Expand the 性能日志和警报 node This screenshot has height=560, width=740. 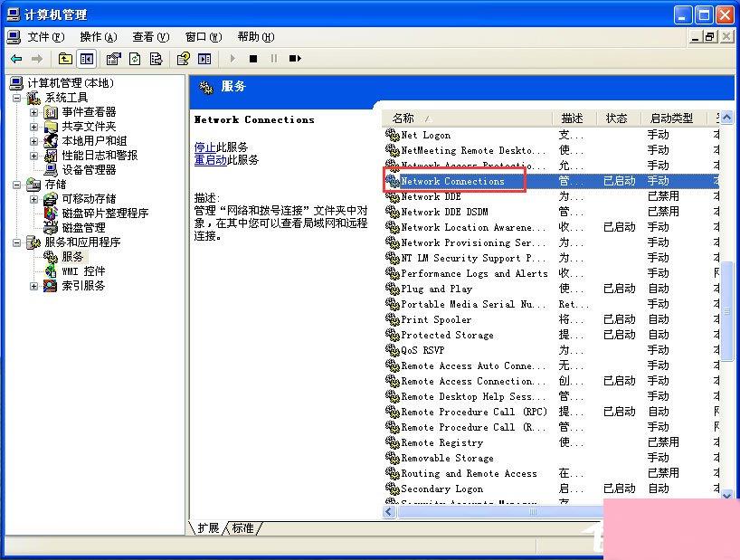33,156
